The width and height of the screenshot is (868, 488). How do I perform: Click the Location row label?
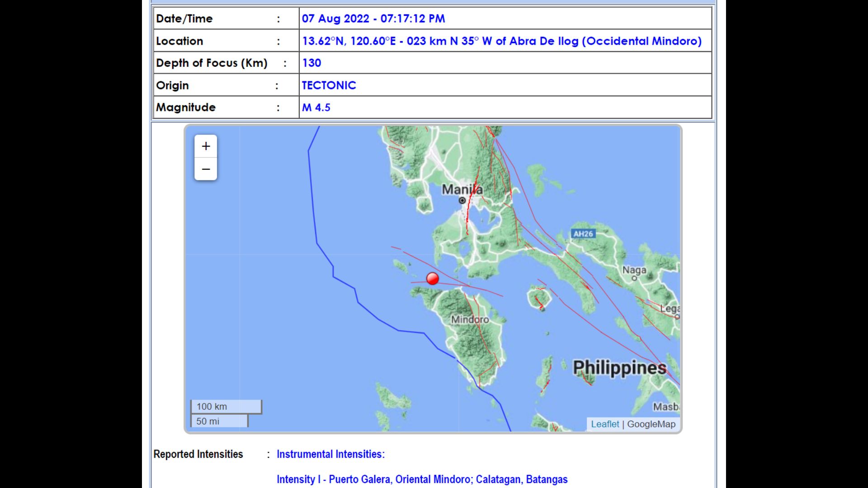pos(179,41)
